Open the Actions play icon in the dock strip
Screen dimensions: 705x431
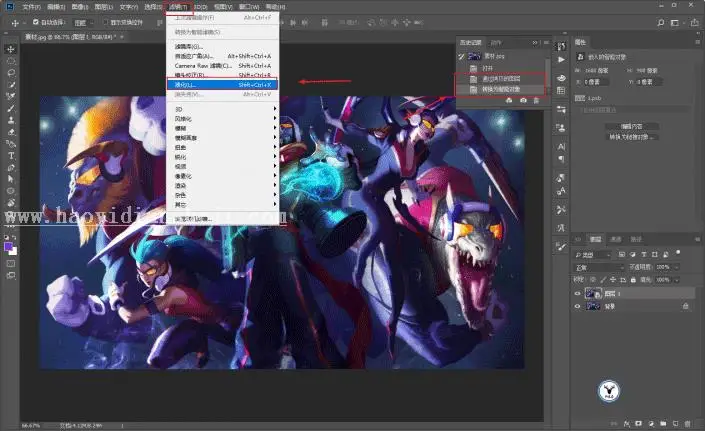point(561,59)
